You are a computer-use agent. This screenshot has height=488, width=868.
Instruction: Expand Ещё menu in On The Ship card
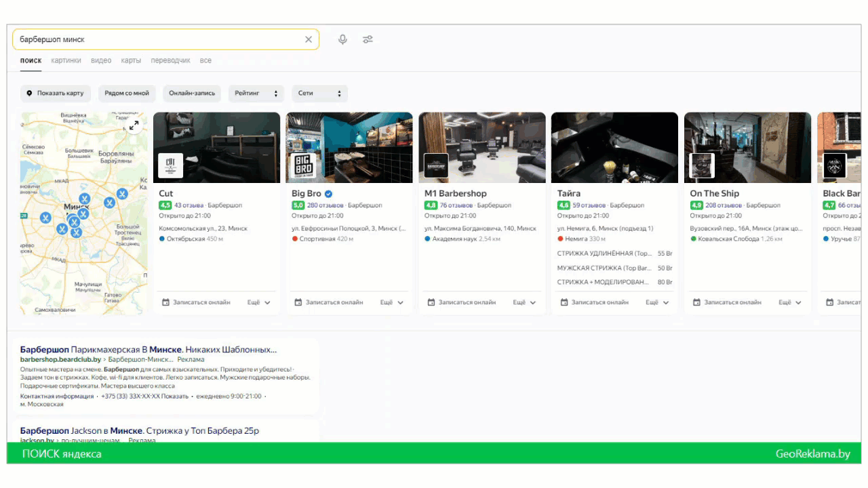[791, 302]
